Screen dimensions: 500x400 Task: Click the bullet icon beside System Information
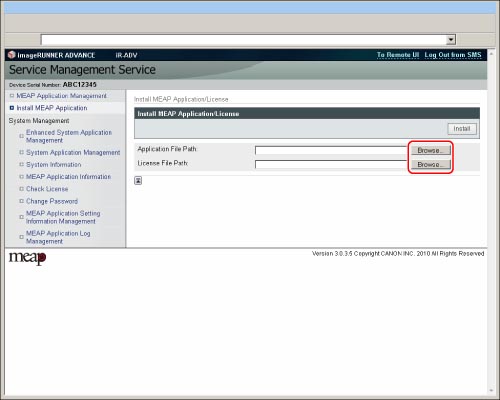21,165
